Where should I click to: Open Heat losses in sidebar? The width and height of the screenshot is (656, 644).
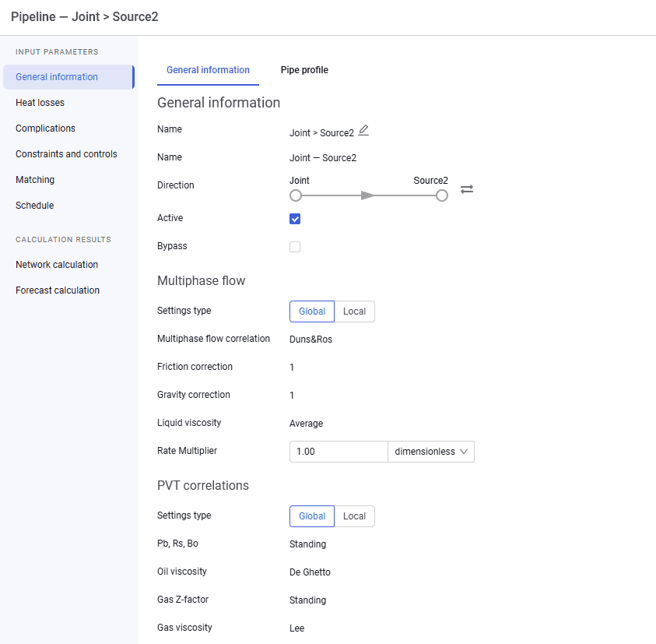click(40, 103)
